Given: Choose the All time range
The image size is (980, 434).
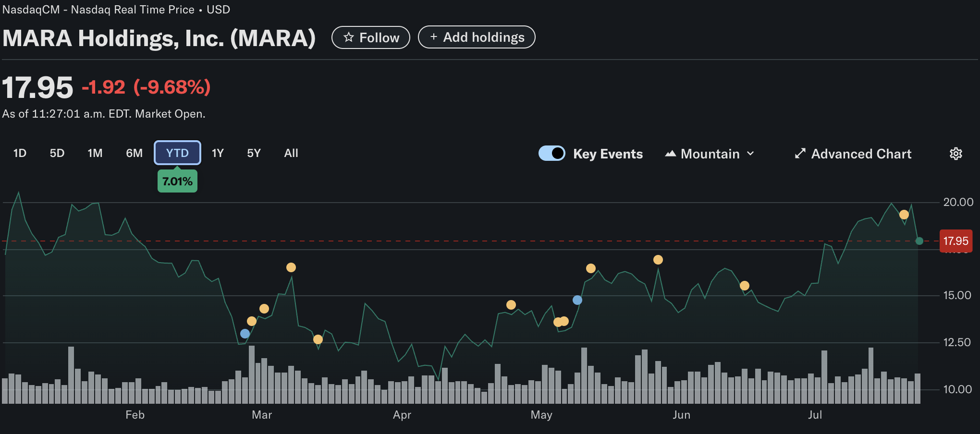Looking at the screenshot, I should tap(291, 153).
